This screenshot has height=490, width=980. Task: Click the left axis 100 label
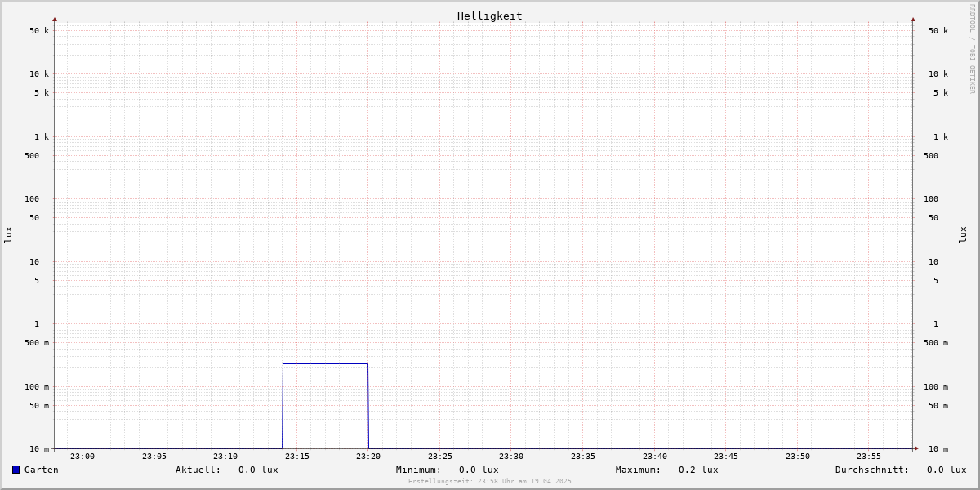[x=32, y=199]
